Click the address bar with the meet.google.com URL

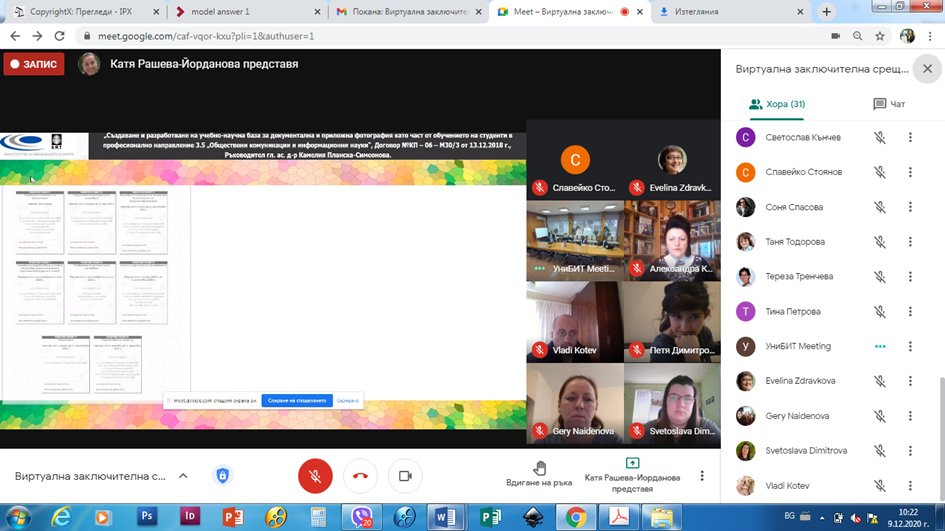pos(400,36)
